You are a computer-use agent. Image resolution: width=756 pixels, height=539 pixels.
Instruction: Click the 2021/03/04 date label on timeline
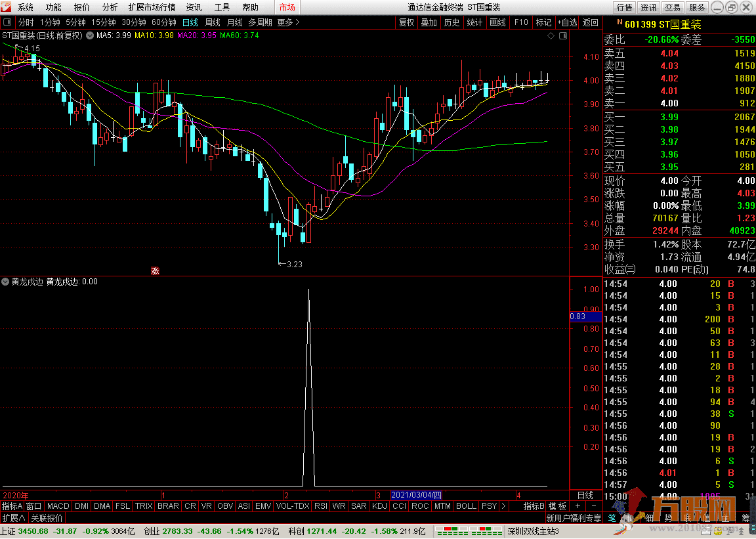417,495
